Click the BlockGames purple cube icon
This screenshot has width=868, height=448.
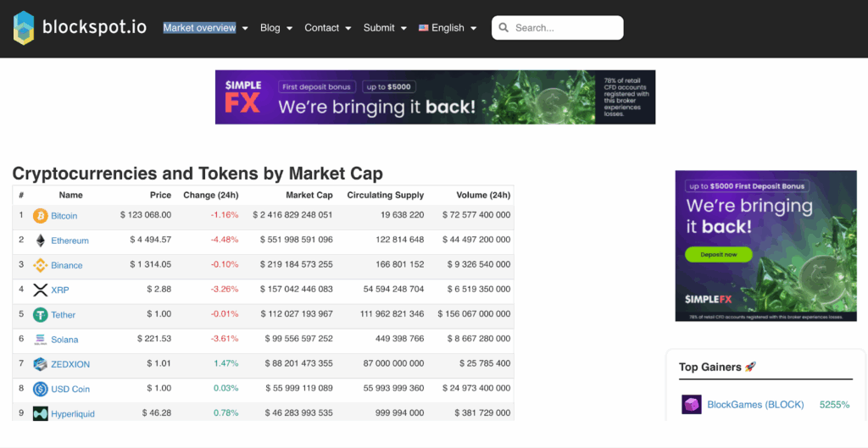coord(692,405)
